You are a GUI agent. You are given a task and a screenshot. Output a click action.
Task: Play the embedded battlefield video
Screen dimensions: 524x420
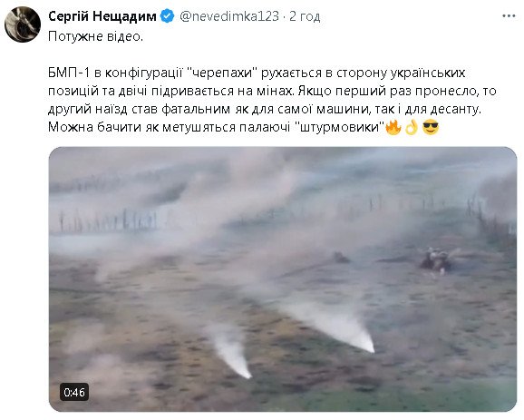coord(283,279)
